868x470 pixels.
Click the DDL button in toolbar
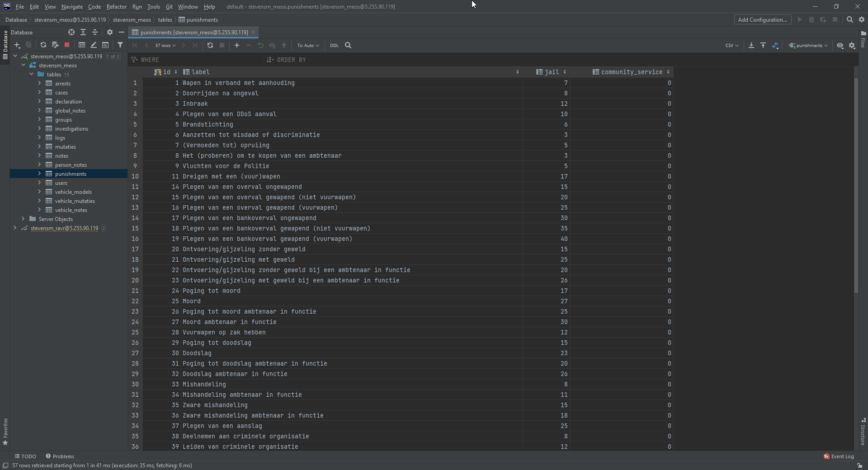click(x=334, y=45)
